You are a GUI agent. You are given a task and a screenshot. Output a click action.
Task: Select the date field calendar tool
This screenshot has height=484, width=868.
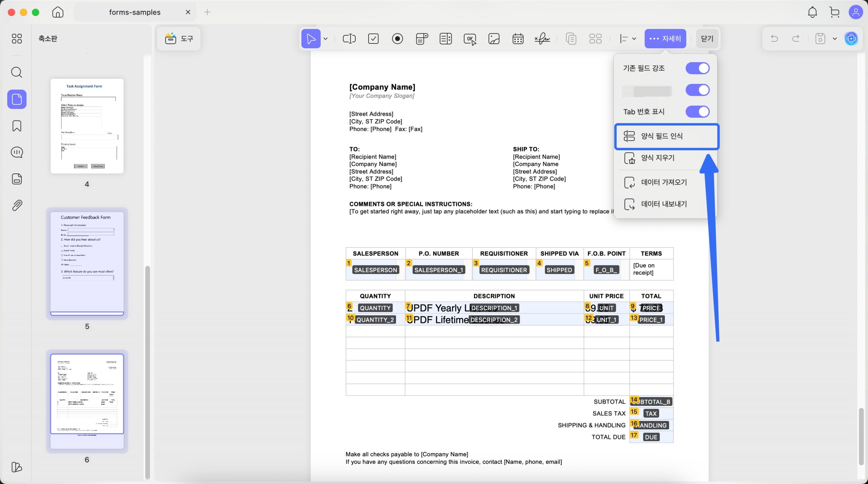518,39
